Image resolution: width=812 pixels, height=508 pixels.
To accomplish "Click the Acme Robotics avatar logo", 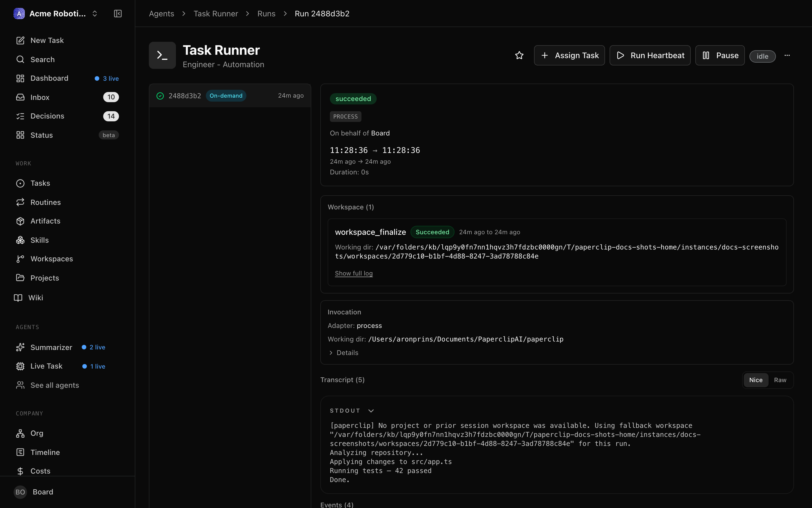I will point(19,14).
